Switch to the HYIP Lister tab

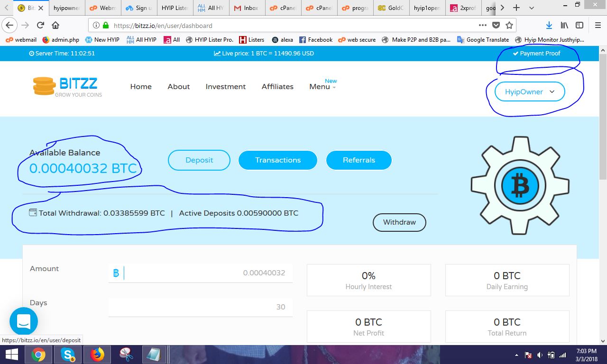click(174, 8)
